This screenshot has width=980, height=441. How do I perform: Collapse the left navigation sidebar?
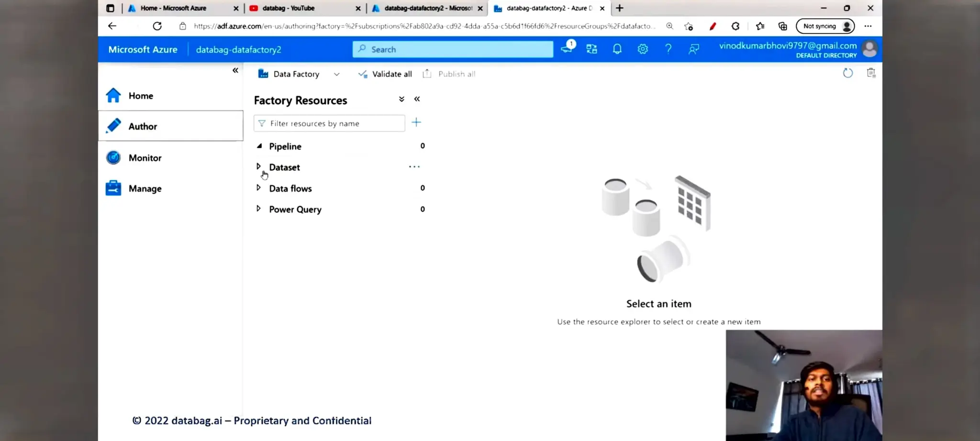(x=235, y=70)
